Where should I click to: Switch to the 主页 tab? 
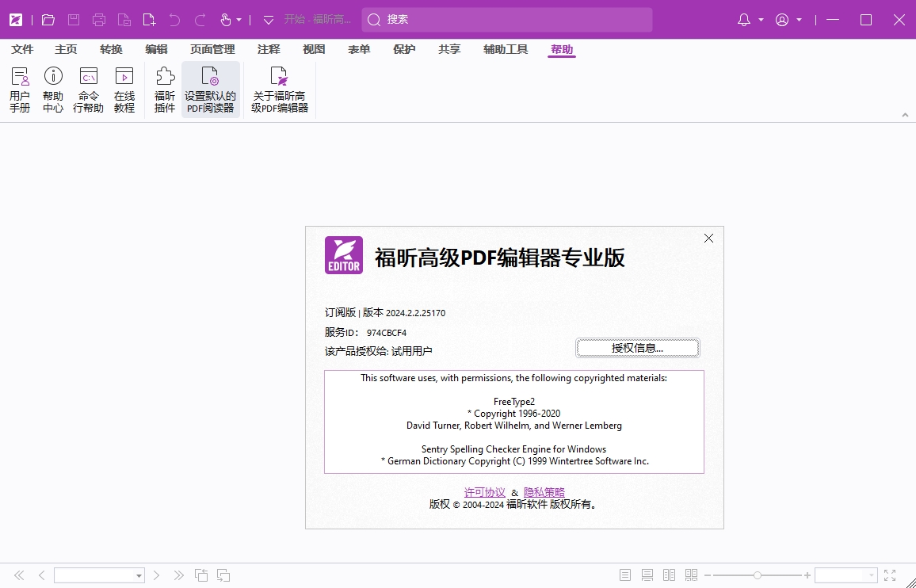coord(66,50)
